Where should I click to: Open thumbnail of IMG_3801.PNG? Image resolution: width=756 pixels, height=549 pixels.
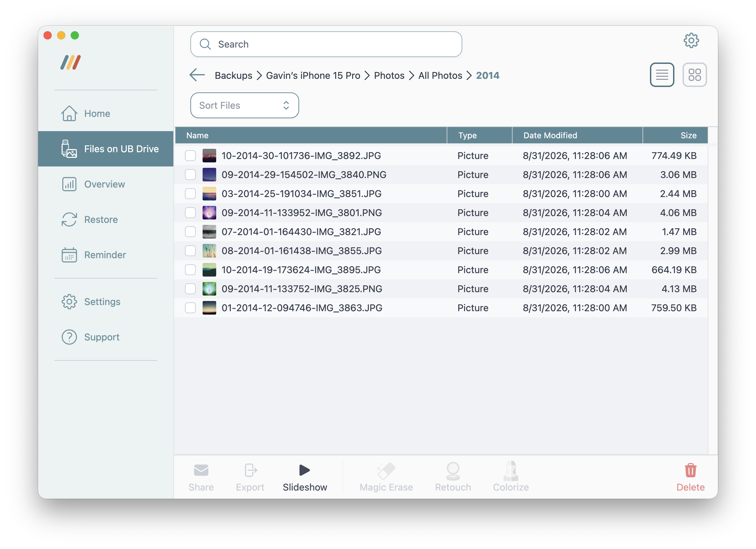pyautogui.click(x=209, y=213)
